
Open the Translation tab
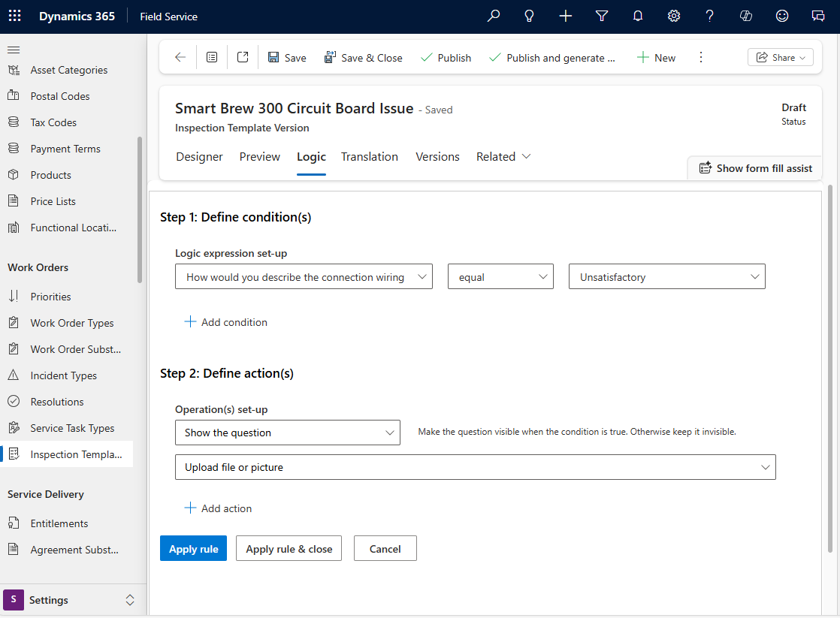(x=370, y=156)
